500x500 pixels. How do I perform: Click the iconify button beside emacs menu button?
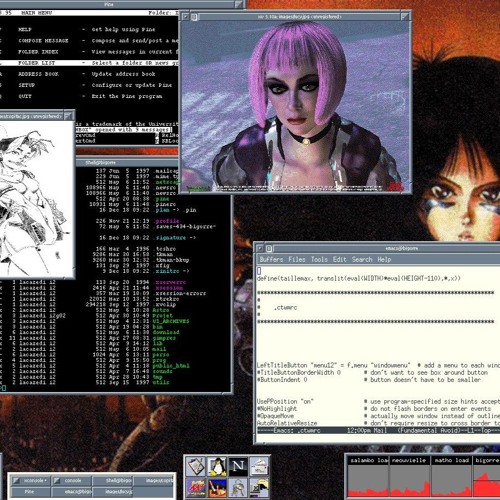pos(269,249)
